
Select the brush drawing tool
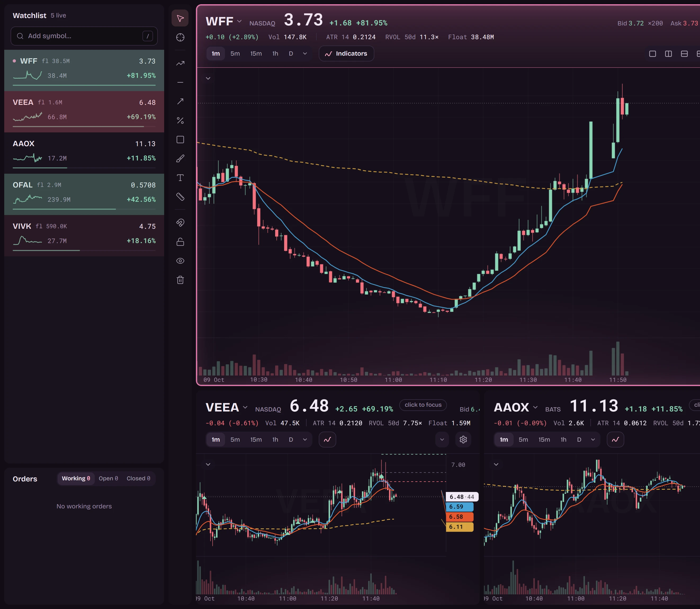point(180,159)
